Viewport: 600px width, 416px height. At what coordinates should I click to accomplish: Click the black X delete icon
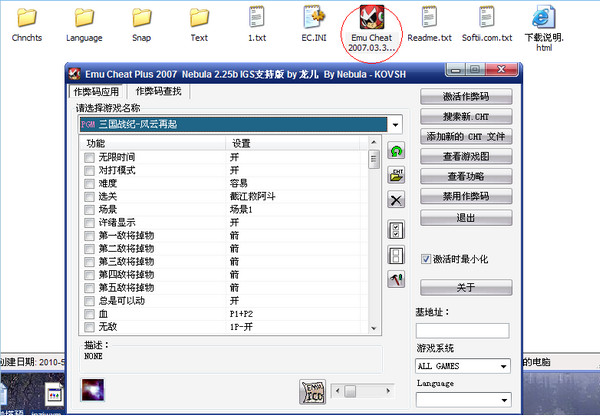tap(396, 199)
